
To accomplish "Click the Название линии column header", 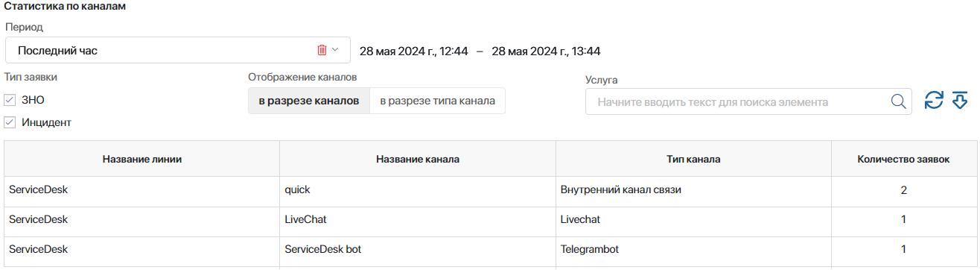I will 142,159.
